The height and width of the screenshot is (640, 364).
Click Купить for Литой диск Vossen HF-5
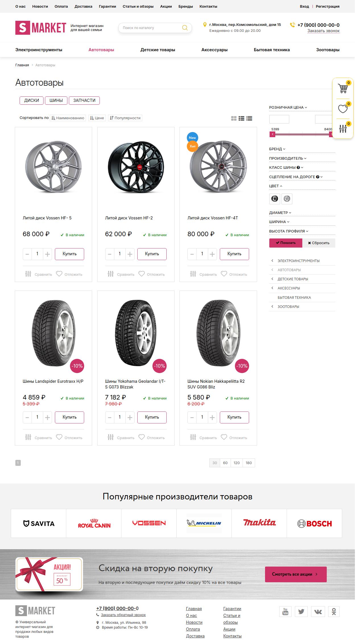(69, 254)
